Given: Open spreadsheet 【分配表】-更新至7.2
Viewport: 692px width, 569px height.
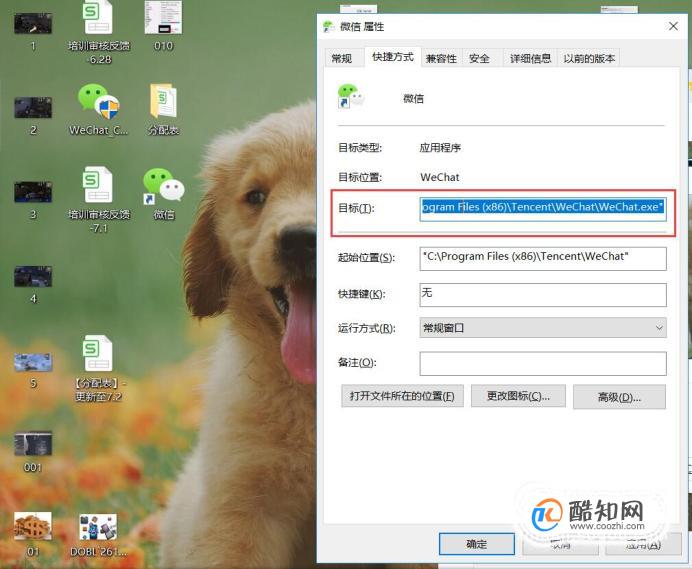Looking at the screenshot, I should pos(98,353).
